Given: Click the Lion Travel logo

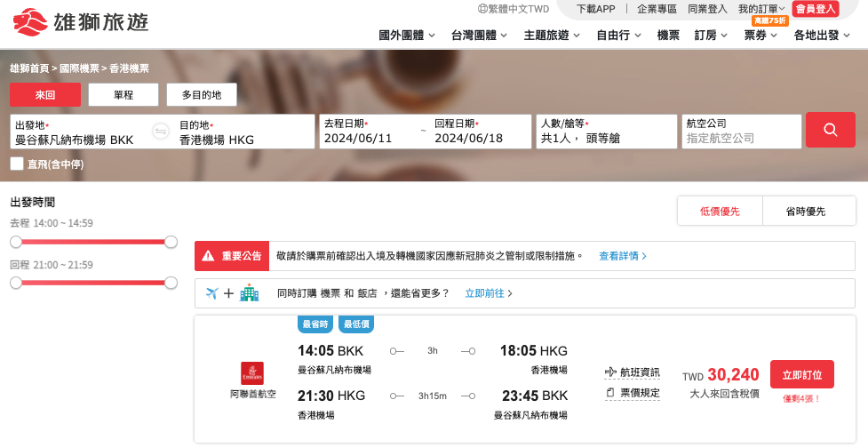Looking at the screenshot, I should (81, 22).
